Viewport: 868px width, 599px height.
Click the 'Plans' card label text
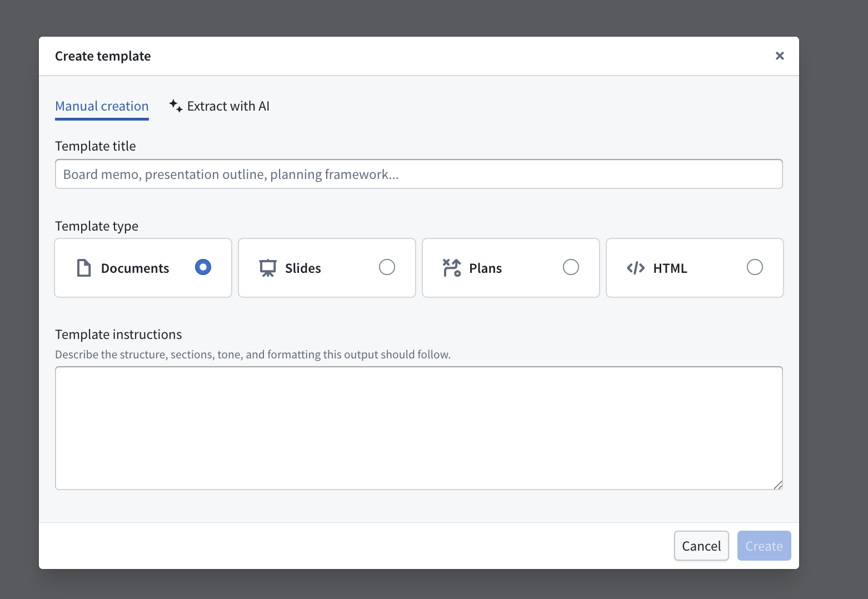(x=486, y=268)
